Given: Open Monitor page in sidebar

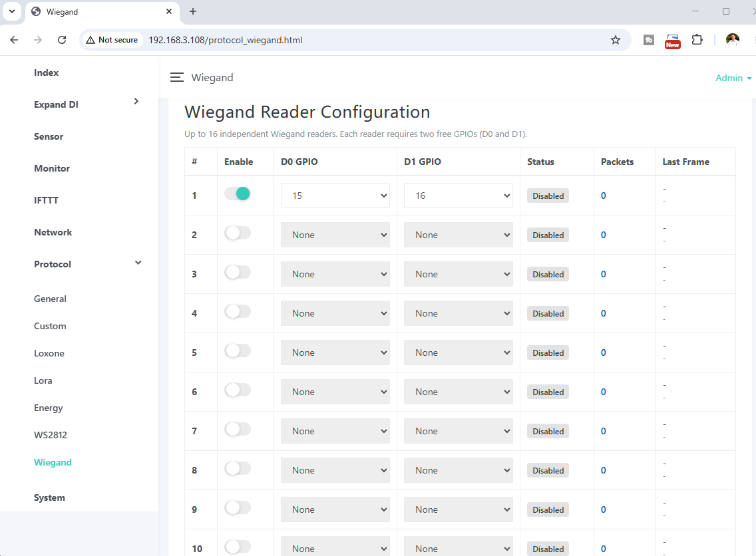Looking at the screenshot, I should tap(52, 168).
